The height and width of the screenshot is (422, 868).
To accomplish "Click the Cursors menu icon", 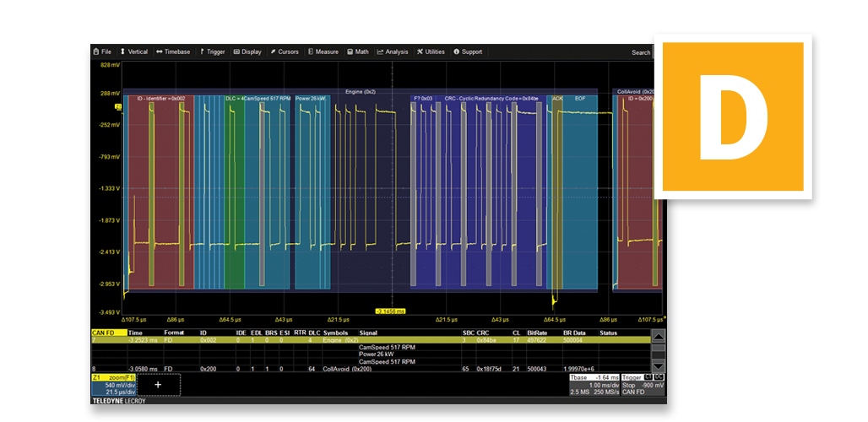I will 272,51.
